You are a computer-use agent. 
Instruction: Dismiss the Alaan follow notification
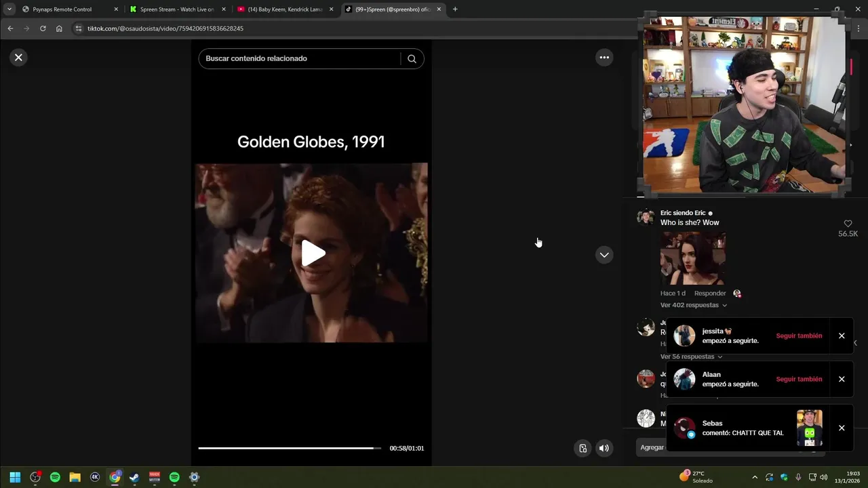click(842, 379)
